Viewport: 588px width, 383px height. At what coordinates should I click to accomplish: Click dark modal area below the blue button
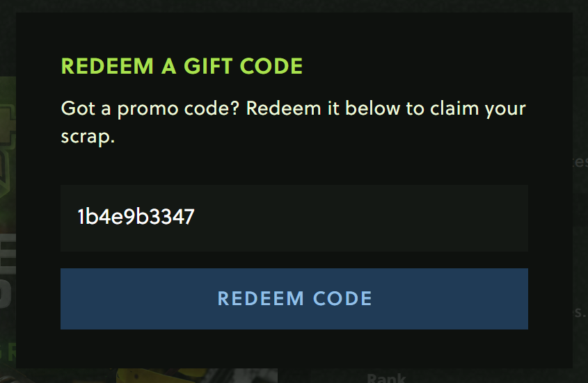294,348
